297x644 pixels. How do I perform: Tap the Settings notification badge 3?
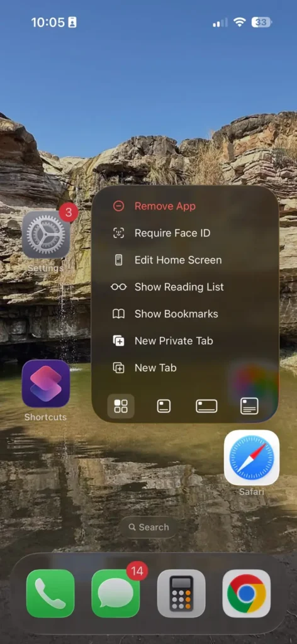69,213
